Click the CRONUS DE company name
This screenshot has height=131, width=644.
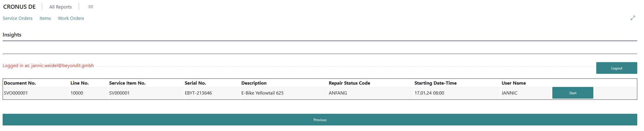[19, 7]
